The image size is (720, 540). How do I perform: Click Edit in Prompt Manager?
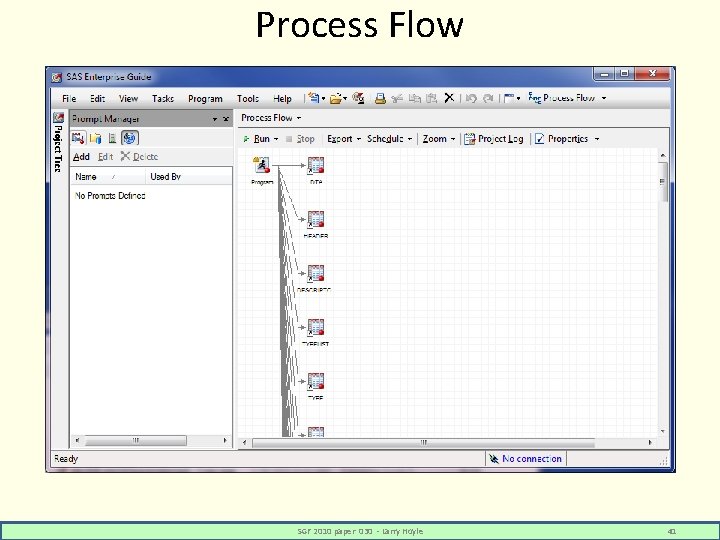click(105, 157)
